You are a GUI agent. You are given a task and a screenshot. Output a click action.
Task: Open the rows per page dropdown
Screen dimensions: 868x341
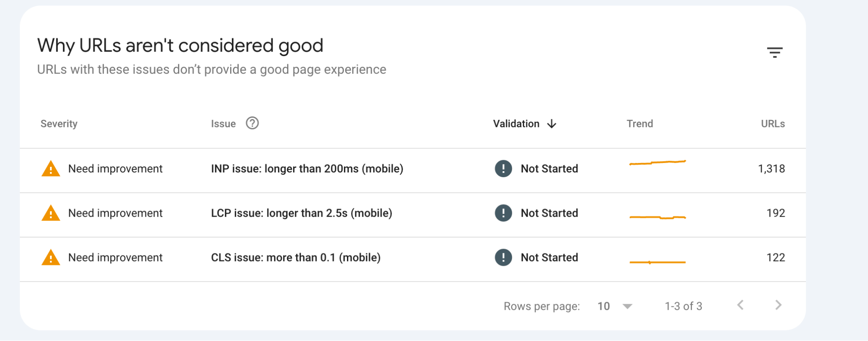[x=627, y=306]
